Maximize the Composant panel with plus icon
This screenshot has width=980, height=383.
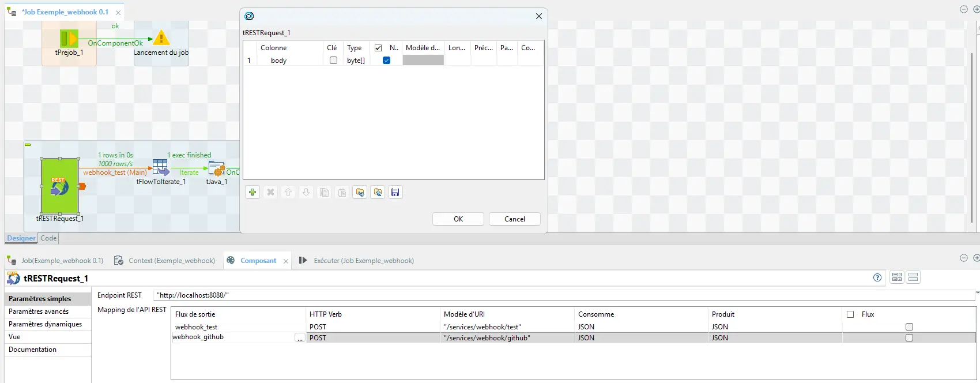pos(977,258)
